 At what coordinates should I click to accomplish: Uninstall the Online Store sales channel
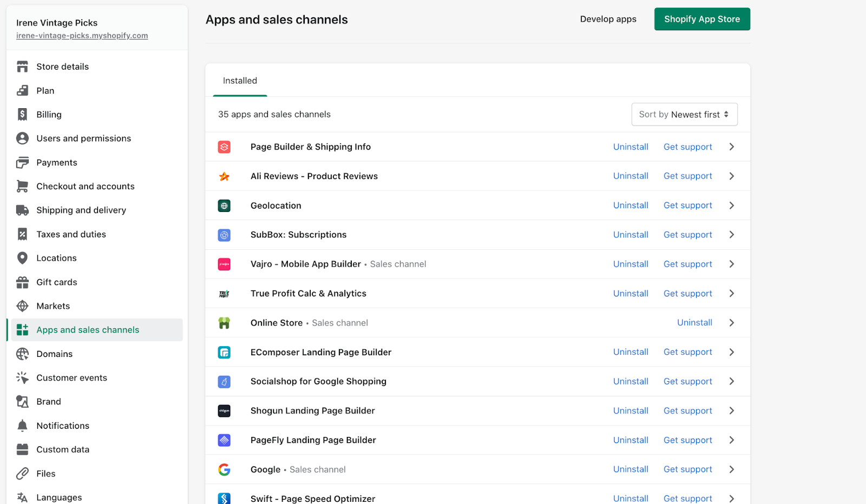point(694,323)
